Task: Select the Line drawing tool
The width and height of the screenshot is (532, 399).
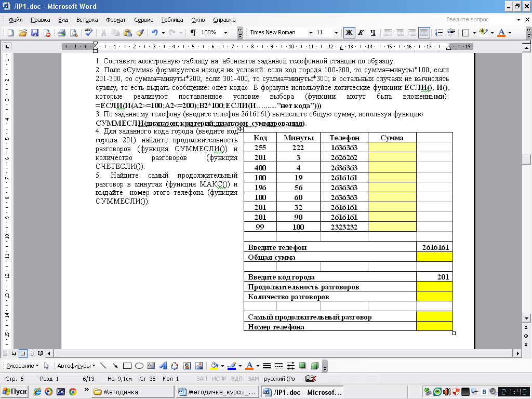Action: point(103,366)
